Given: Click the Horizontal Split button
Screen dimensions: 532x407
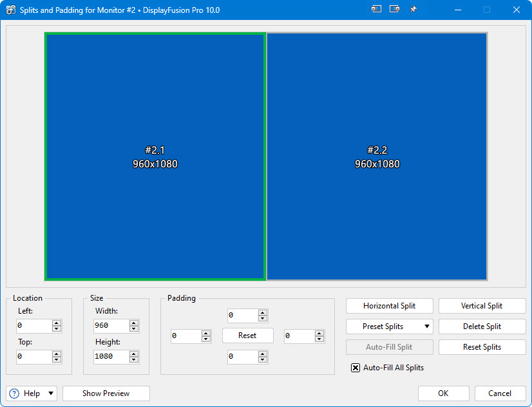Looking at the screenshot, I should (x=389, y=306).
